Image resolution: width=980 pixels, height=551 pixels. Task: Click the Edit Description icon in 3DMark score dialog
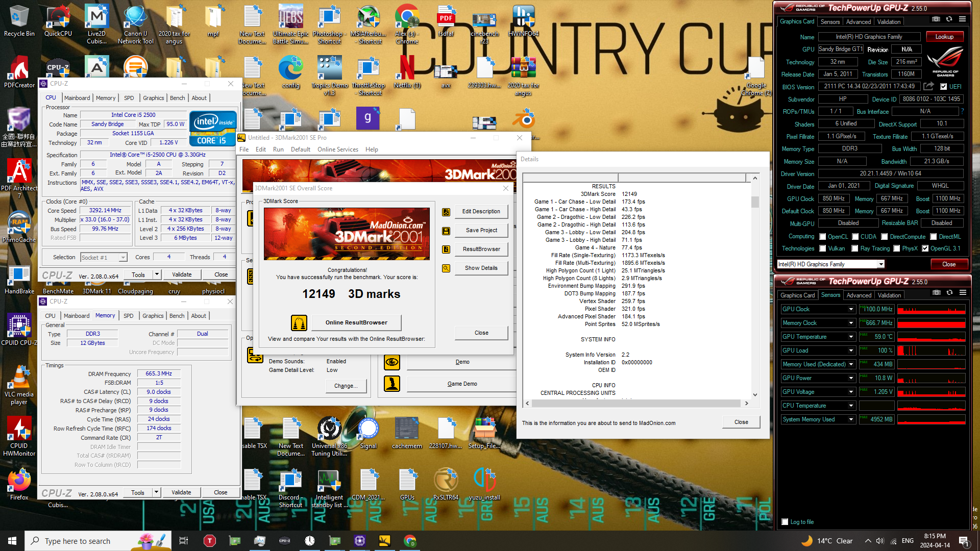coord(446,212)
